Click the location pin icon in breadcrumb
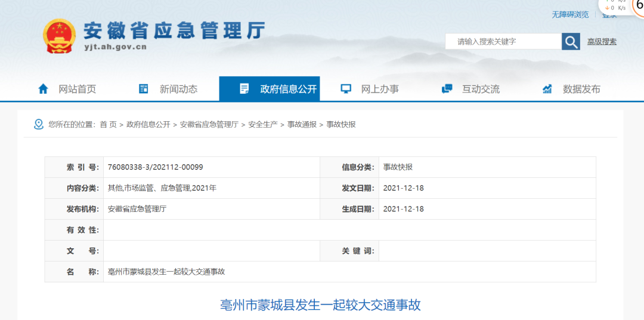The height and width of the screenshot is (320, 644). point(39,124)
